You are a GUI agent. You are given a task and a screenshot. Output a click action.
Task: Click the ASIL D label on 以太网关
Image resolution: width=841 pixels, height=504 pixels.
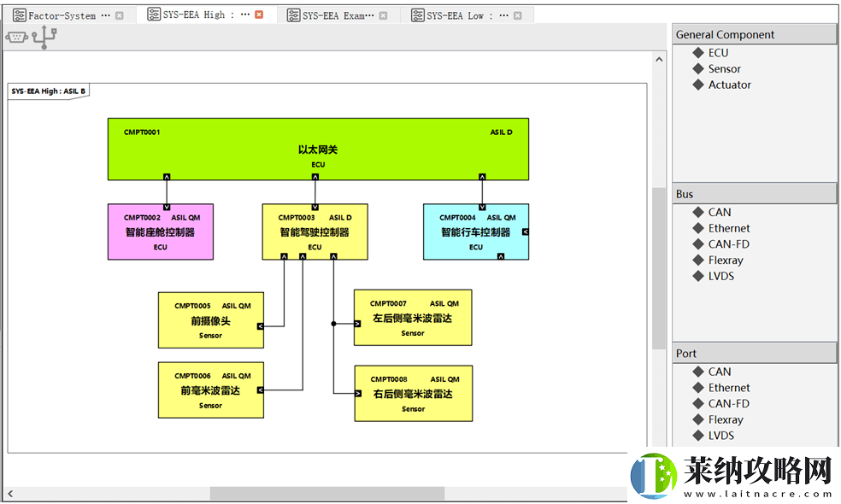click(502, 132)
